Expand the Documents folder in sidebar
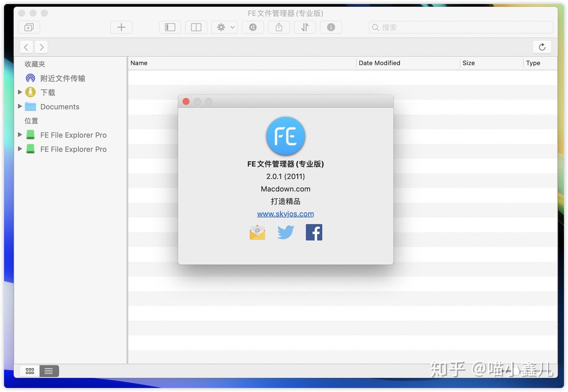This screenshot has height=392, width=568. point(20,106)
